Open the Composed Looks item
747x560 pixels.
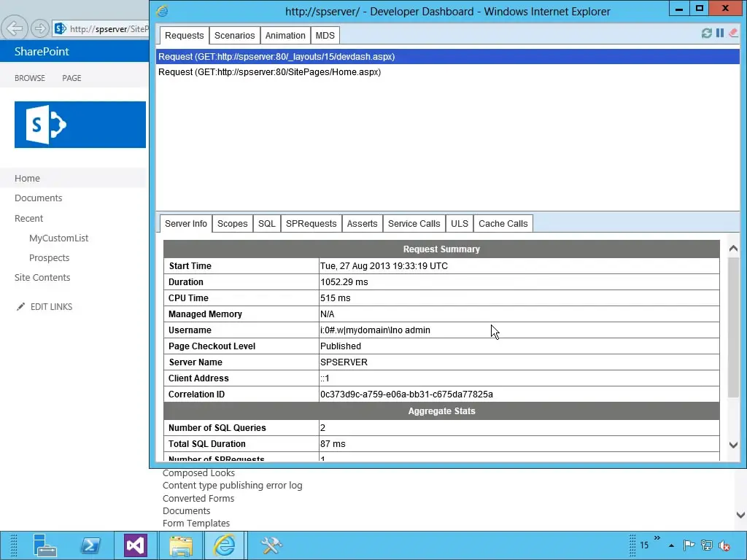tap(198, 472)
